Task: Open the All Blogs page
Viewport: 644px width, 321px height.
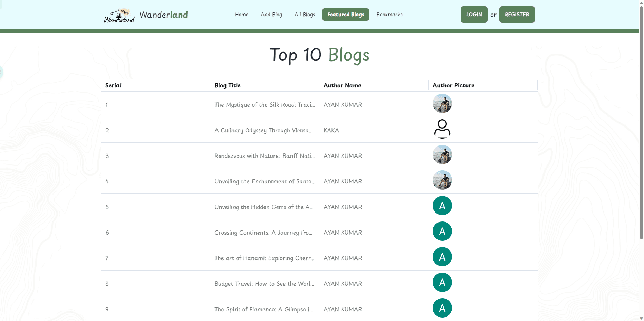Action: tap(305, 15)
